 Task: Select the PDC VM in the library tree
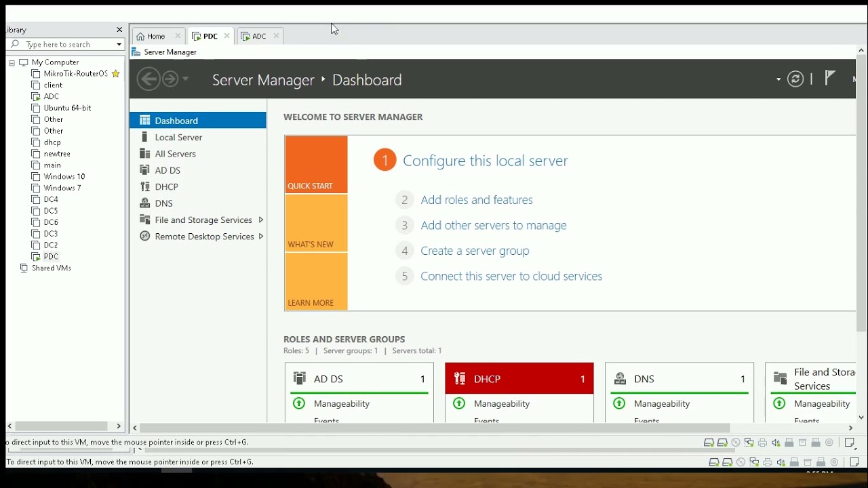click(x=51, y=257)
